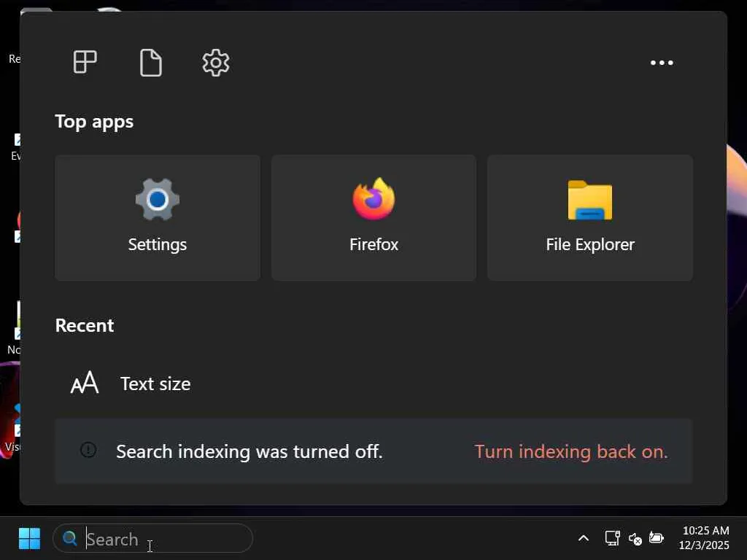The width and height of the screenshot is (747, 560).
Task: Click the search indexing info icon
Action: (88, 451)
